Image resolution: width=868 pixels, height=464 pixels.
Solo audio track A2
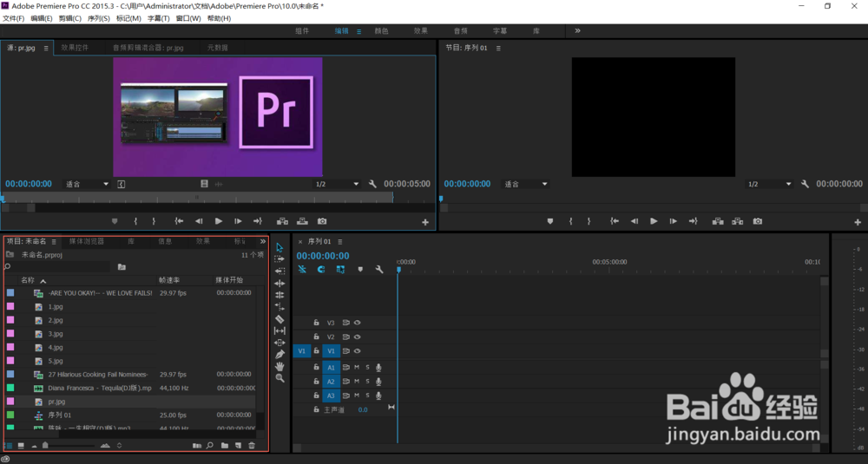click(x=367, y=382)
